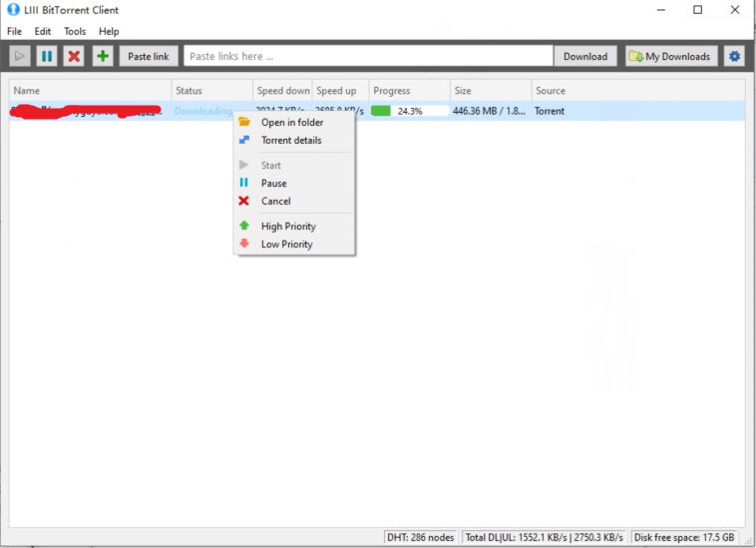
Task: Click the BitTorrent app icon in title bar
Action: (13, 10)
